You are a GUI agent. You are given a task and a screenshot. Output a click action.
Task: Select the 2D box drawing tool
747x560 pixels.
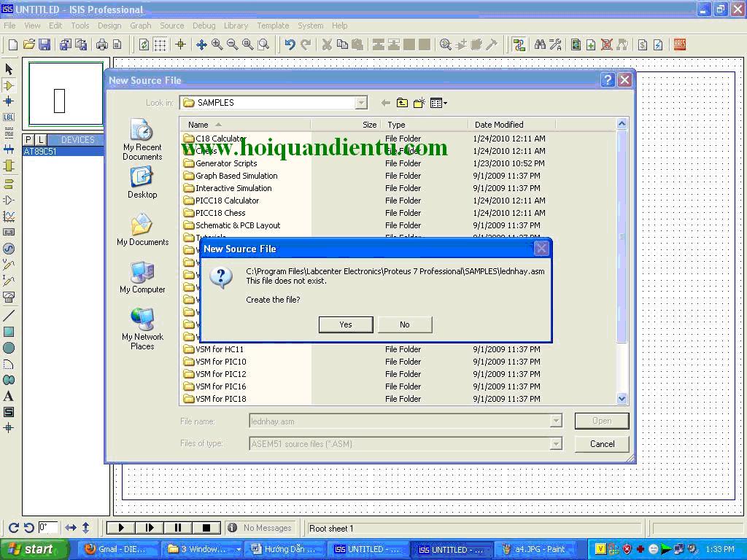pos(9,332)
